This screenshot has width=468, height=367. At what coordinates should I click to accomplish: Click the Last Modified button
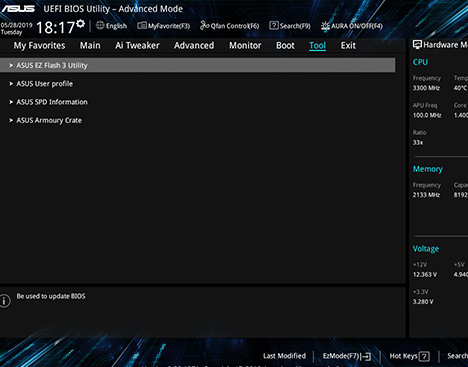pyautogui.click(x=284, y=356)
